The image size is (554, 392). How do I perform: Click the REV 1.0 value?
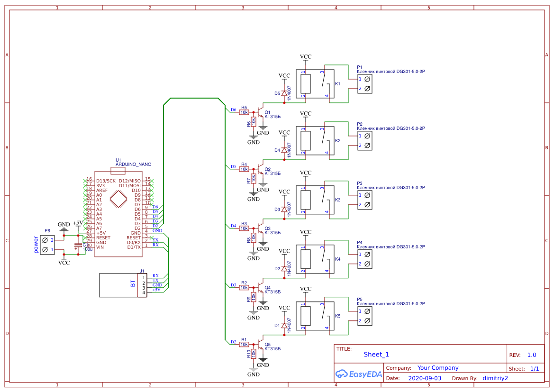pyautogui.click(x=532, y=354)
